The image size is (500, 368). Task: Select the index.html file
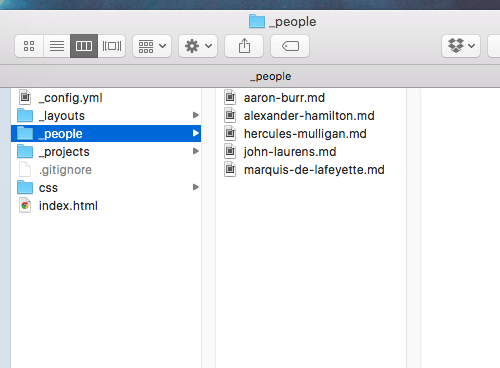pyautogui.click(x=106, y=205)
